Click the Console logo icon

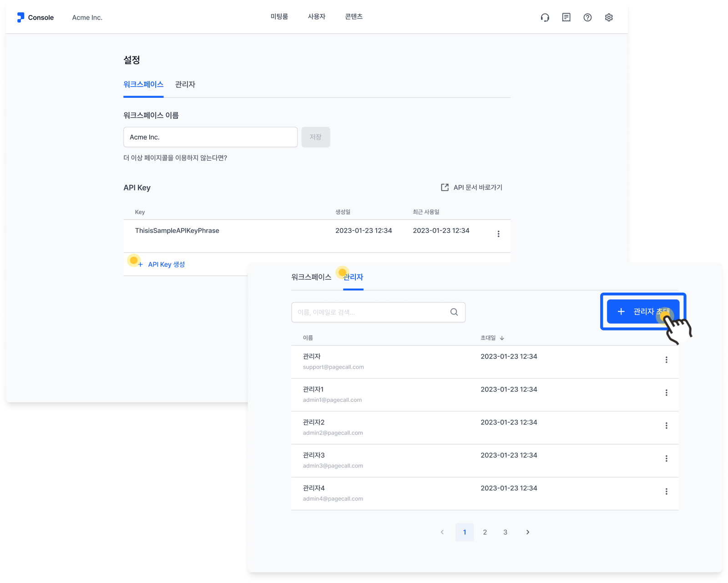(20, 17)
